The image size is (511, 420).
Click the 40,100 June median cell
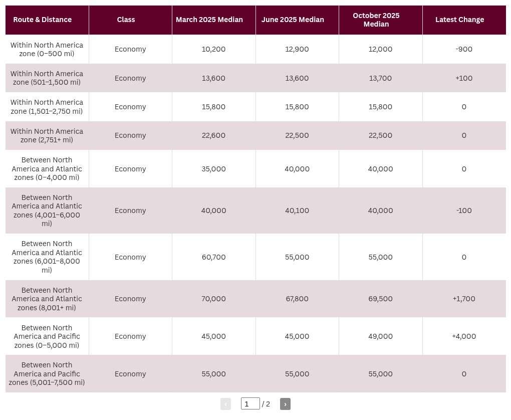pos(297,211)
